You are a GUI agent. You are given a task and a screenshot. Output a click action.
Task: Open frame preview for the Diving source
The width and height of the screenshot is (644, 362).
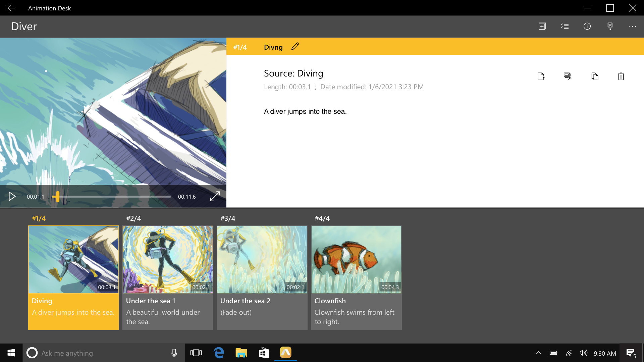[567, 76]
